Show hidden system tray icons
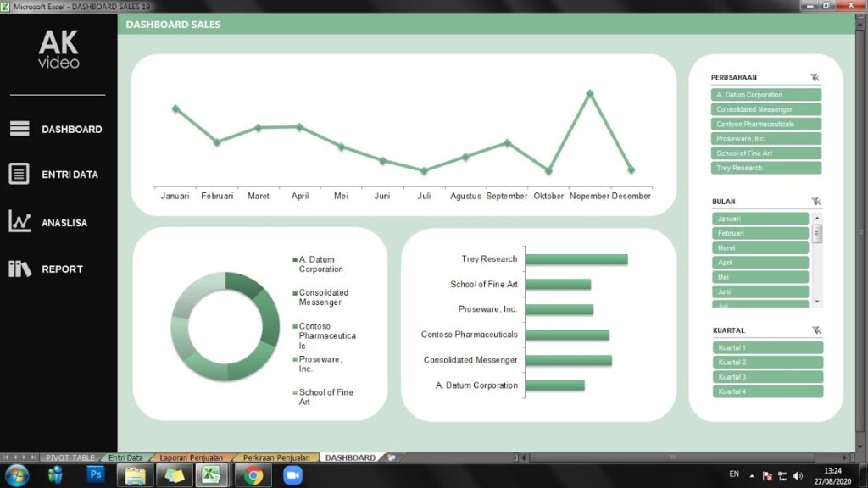The image size is (868, 488). (752, 476)
